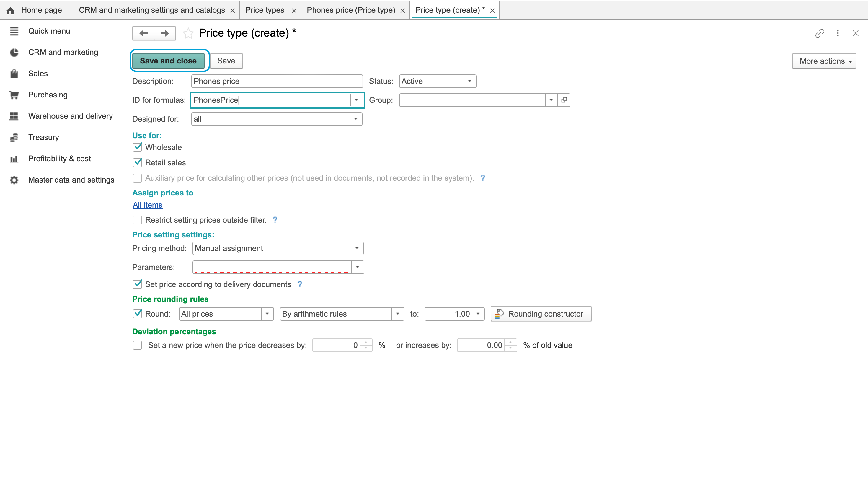Copy link to this form via link icon
Screen dimensions: 868x479
point(820,33)
